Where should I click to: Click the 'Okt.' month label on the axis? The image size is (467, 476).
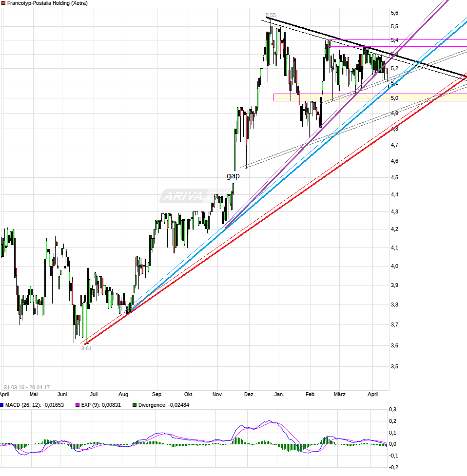pos(189,394)
